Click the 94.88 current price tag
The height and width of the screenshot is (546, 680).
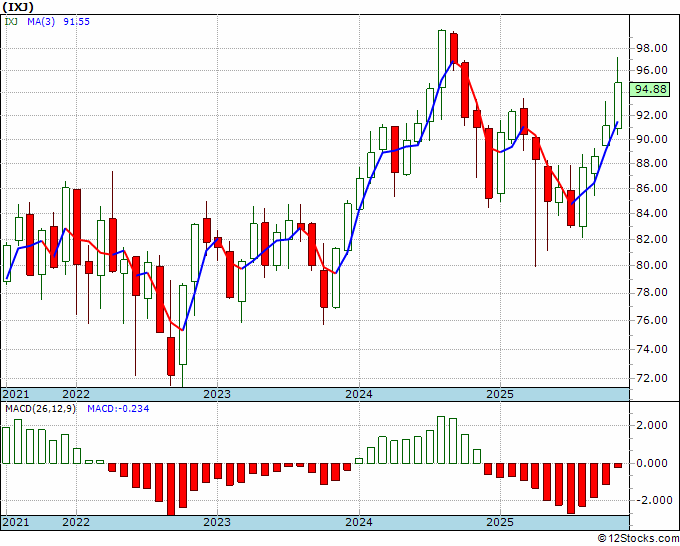click(x=650, y=89)
